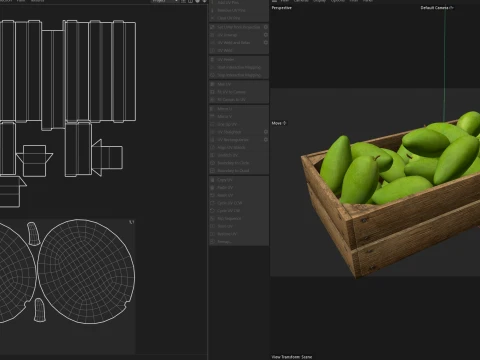Click the Boundary to Circle icon
This screenshot has width=480, height=360.
click(213, 163)
